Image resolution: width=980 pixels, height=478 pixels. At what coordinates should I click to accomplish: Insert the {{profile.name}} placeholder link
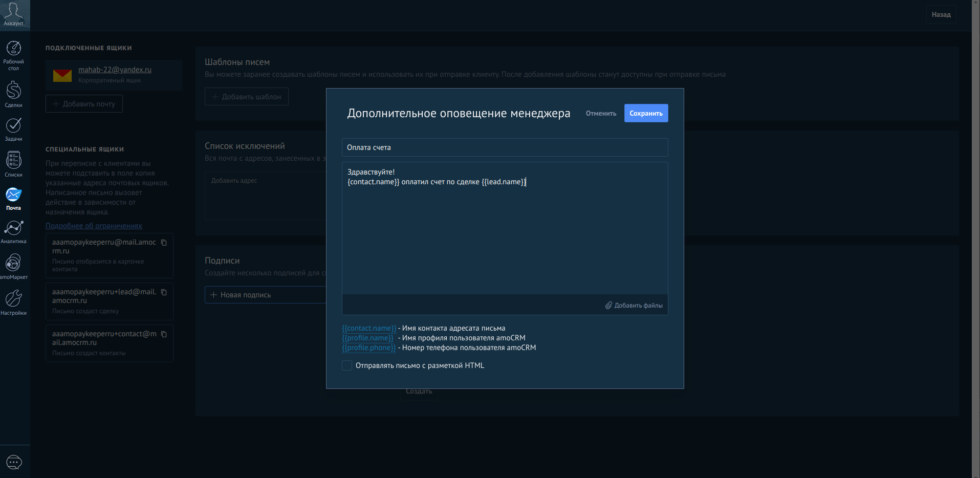pyautogui.click(x=367, y=338)
